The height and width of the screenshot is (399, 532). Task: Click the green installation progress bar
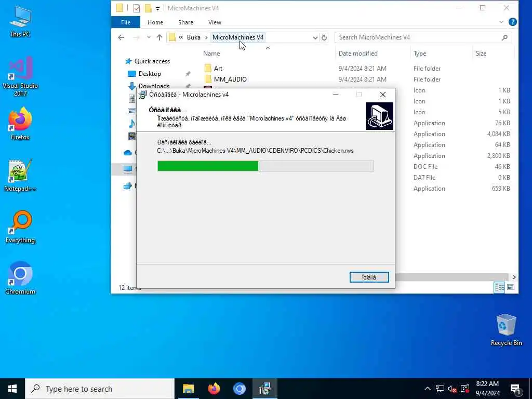[208, 166]
